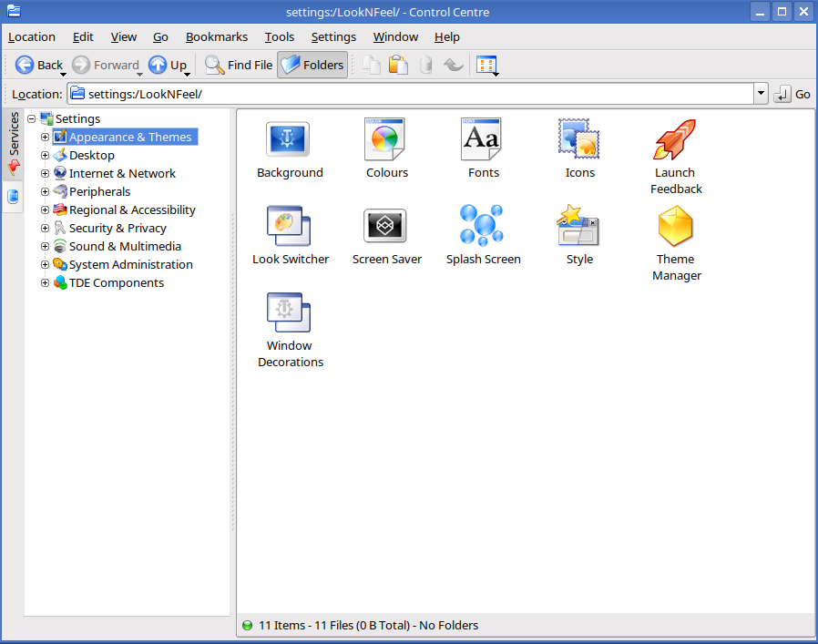The height and width of the screenshot is (644, 818).
Task: Click the Find File button
Action: pyautogui.click(x=239, y=65)
